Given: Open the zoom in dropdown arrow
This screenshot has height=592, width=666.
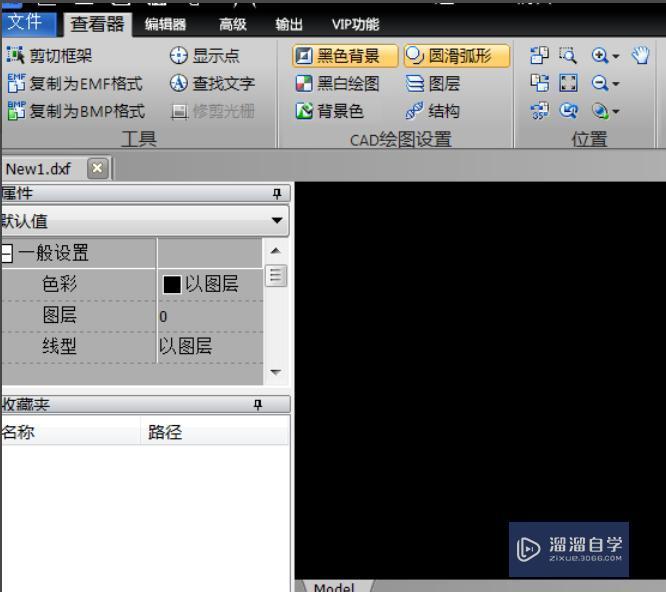Looking at the screenshot, I should [x=616, y=56].
